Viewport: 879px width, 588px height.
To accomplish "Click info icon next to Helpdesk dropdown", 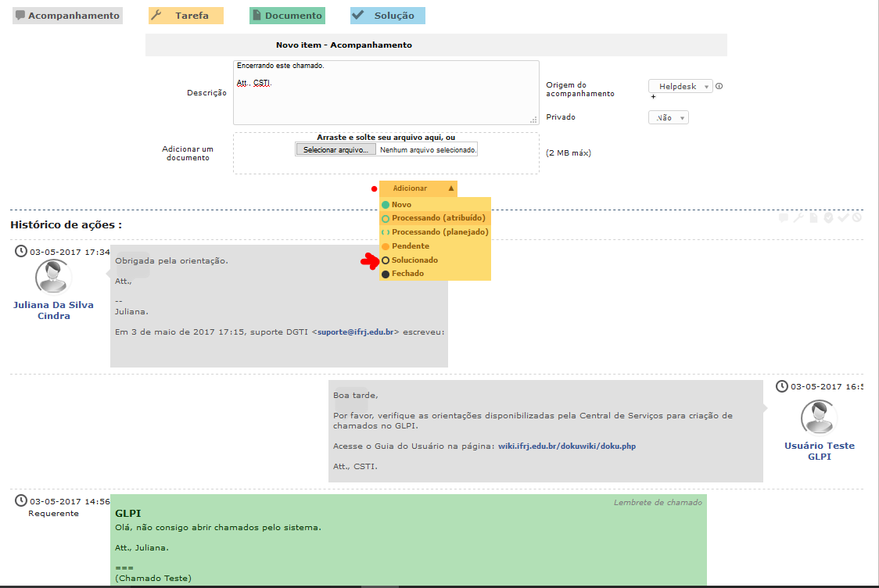I will tap(719, 87).
